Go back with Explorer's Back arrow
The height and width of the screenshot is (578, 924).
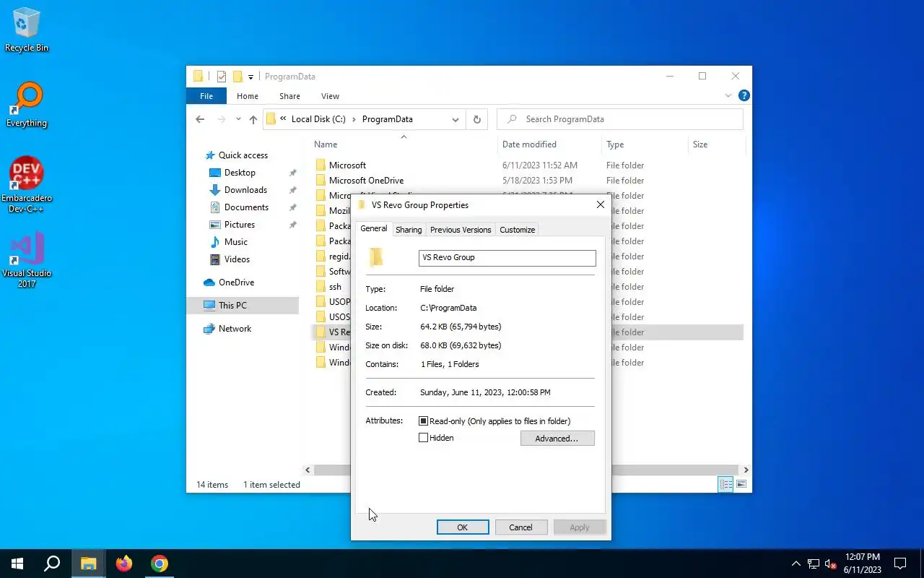[200, 119]
